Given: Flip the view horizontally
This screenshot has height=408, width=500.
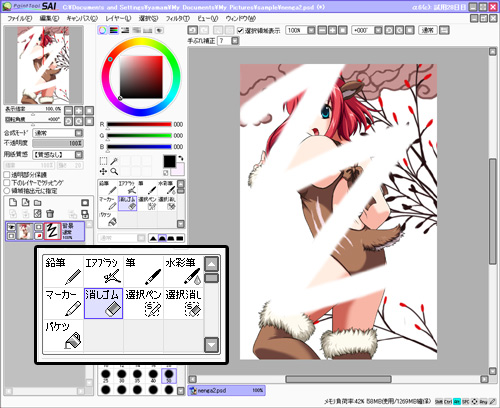Looking at the screenshot, I should click(x=444, y=30).
